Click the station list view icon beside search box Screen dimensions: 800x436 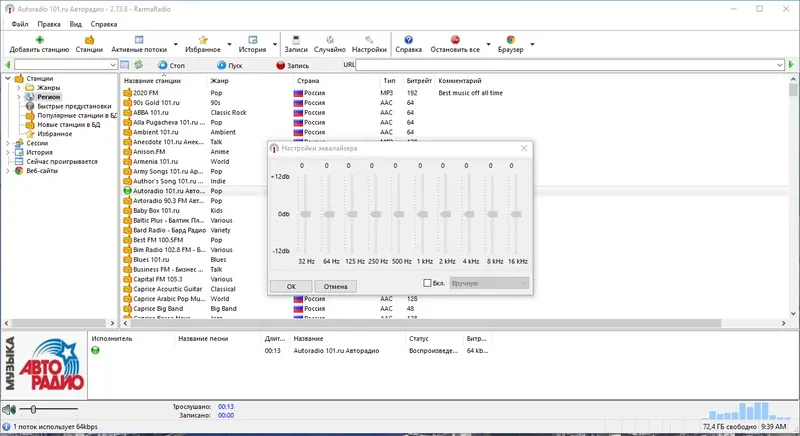point(124,65)
